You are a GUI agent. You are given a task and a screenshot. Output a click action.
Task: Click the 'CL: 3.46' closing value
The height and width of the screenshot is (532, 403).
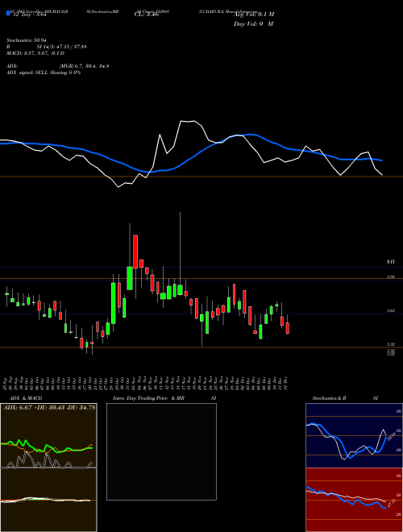(x=147, y=15)
